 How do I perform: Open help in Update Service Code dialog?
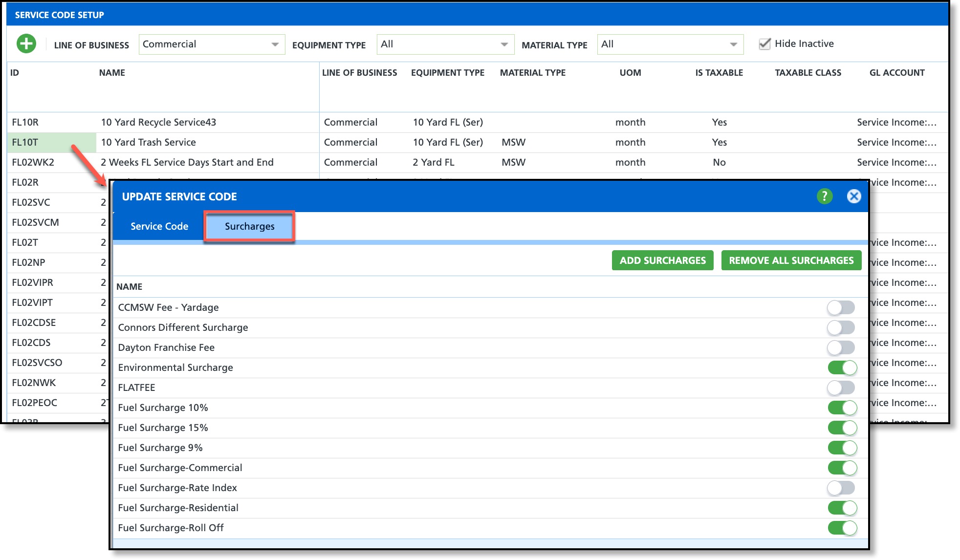point(824,196)
